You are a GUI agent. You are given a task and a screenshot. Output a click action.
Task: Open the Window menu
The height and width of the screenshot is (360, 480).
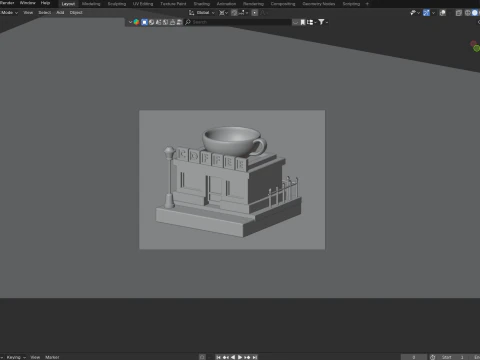[x=27, y=3]
